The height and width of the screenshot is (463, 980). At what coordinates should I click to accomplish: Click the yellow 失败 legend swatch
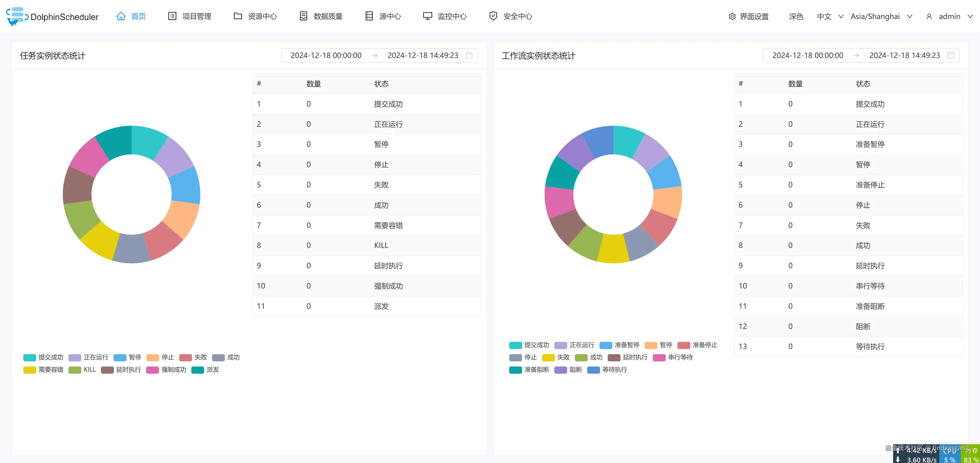(x=548, y=358)
